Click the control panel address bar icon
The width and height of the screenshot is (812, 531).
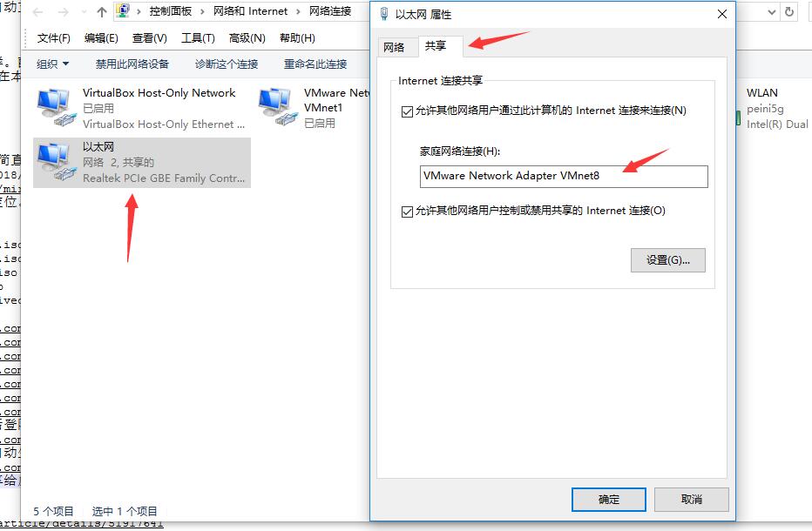pos(123,10)
